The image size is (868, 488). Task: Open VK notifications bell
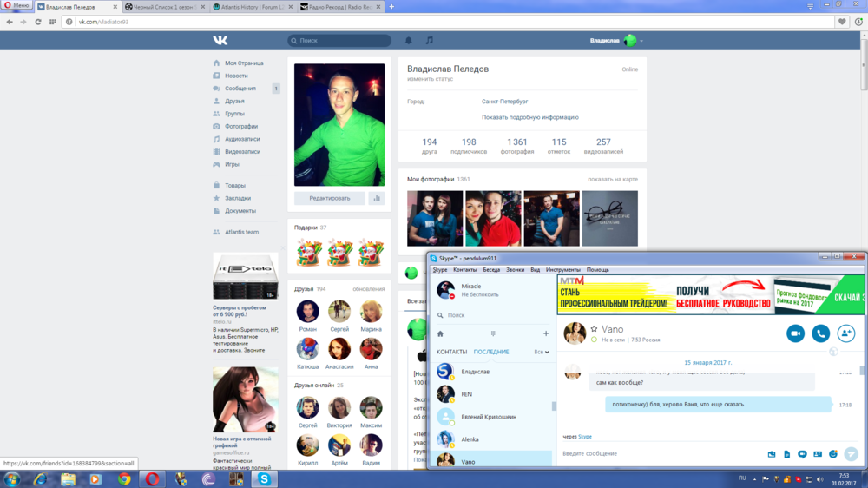click(409, 41)
